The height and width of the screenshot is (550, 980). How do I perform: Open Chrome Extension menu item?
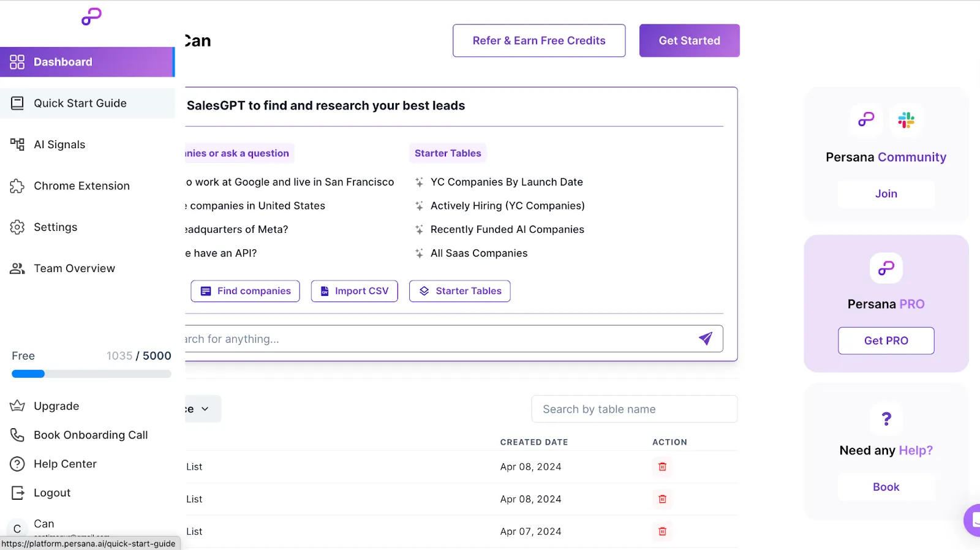(x=87, y=186)
